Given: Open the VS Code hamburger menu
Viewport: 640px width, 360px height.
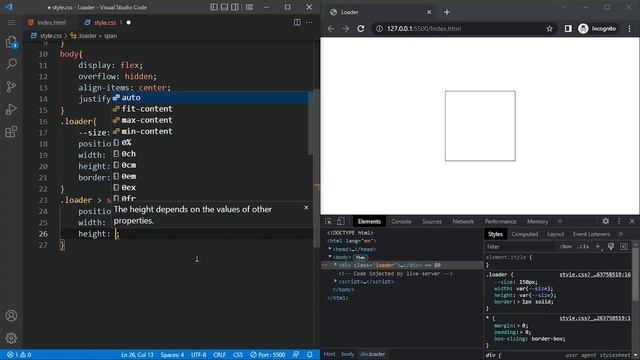Looking at the screenshot, I should (x=11, y=22).
